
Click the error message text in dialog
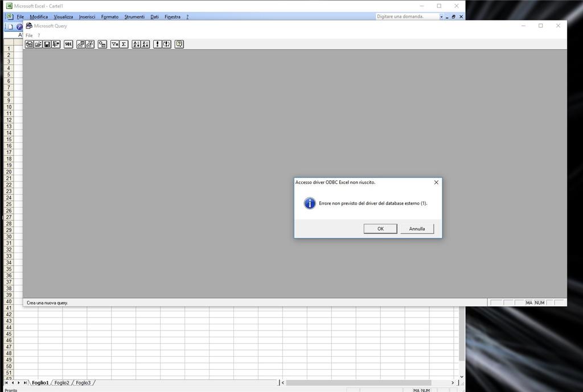[x=373, y=203]
